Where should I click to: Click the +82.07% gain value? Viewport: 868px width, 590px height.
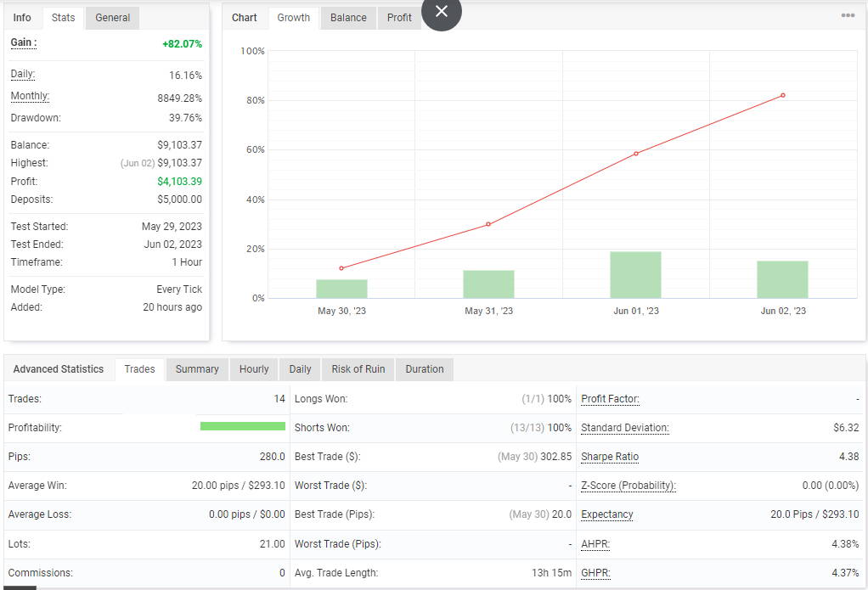pyautogui.click(x=182, y=44)
